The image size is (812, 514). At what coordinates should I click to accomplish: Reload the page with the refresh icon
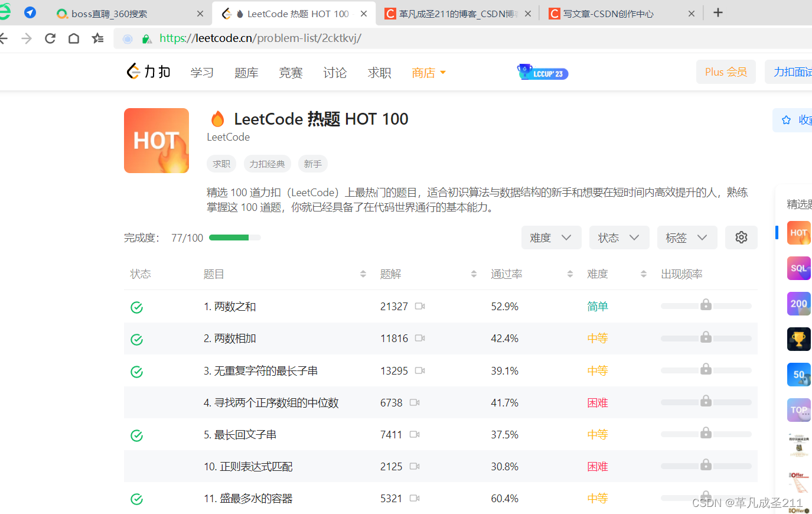coord(50,38)
